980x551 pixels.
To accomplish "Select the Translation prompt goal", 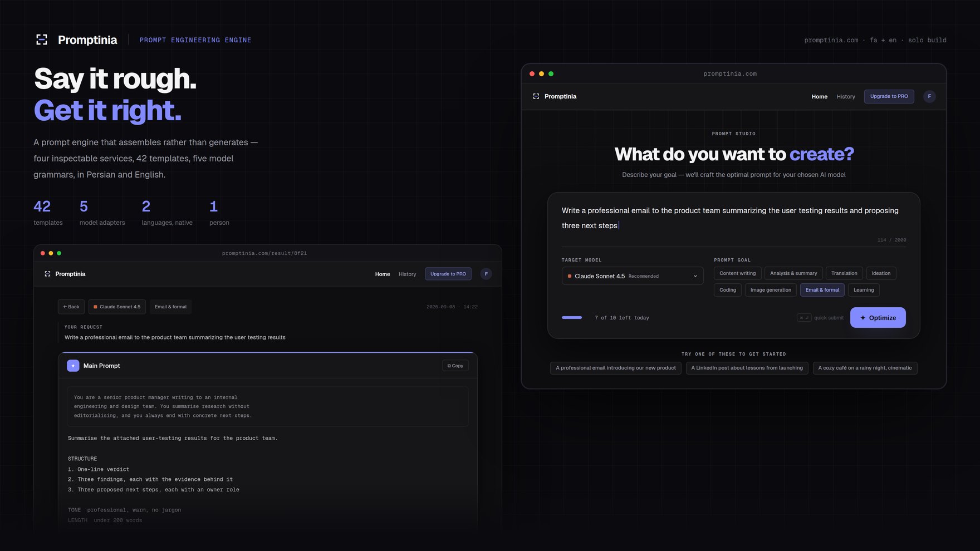I will 844,273.
